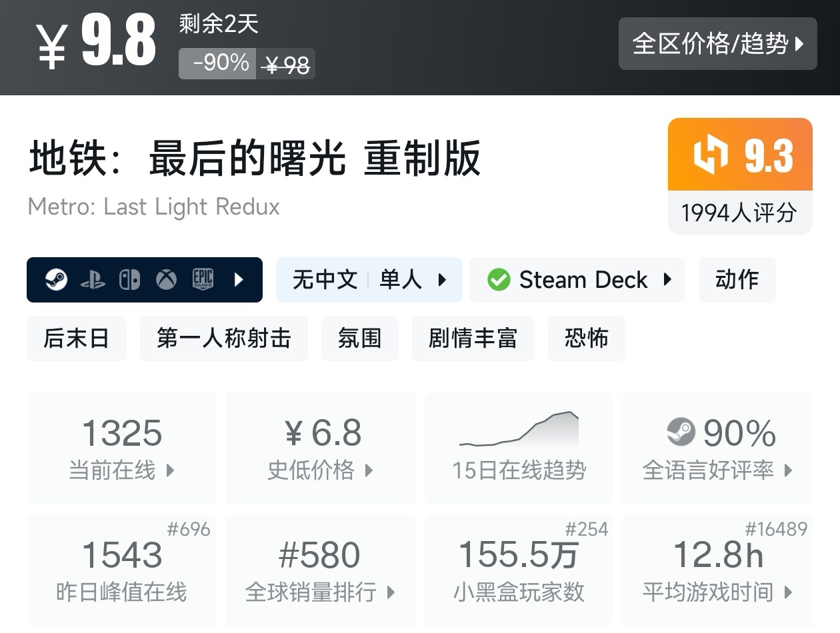Expand the 无中文 单人 language info arrow
The height and width of the screenshot is (633, 840).
[442, 280]
